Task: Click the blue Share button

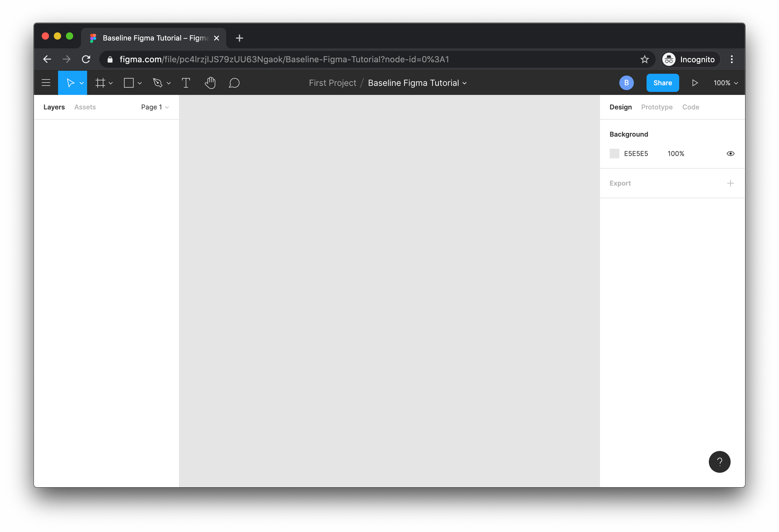Action: tap(662, 83)
